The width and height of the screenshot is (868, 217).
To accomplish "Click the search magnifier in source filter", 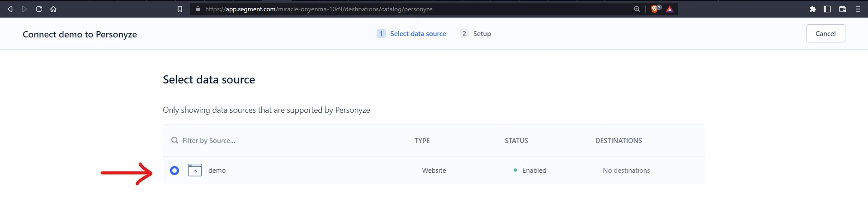I will tap(175, 140).
